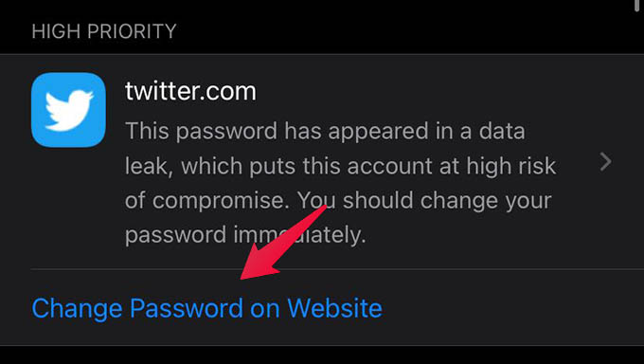Click the Change Password on Website link

(207, 308)
